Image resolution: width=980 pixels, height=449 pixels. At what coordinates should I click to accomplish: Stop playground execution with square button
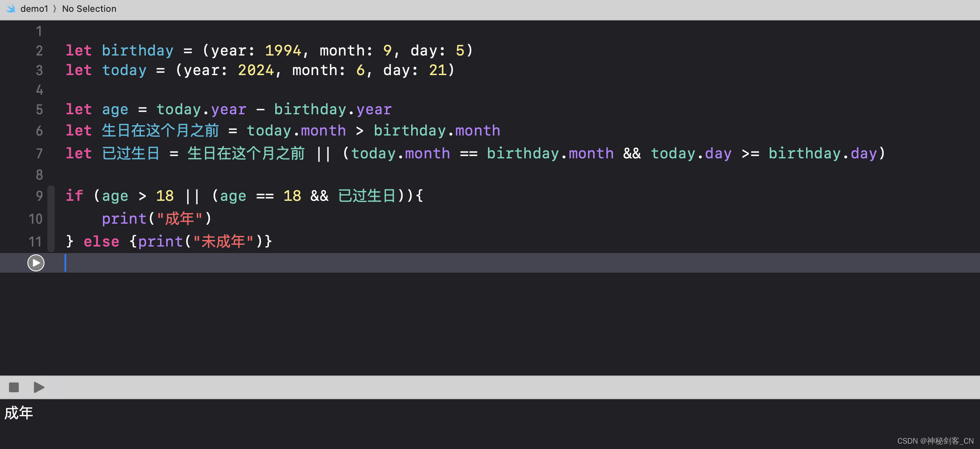14,387
